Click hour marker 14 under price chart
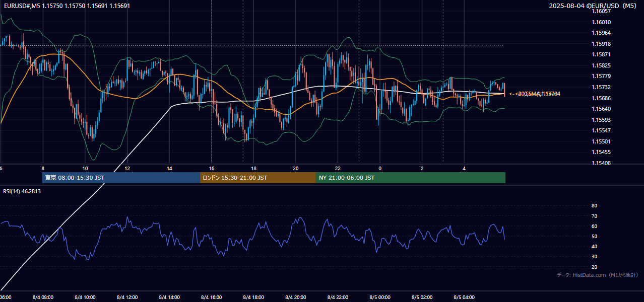This screenshot has height=302, width=644. point(169,169)
